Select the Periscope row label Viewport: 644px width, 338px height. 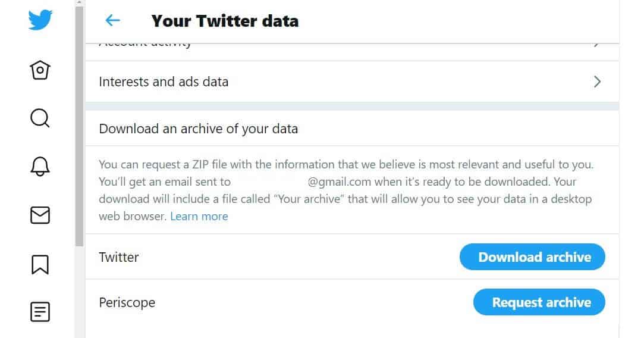pyautogui.click(x=127, y=303)
